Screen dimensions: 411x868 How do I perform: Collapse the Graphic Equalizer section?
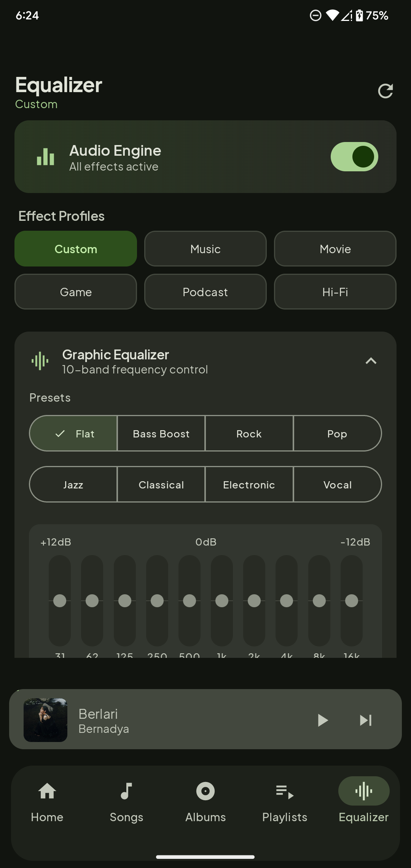pyautogui.click(x=371, y=361)
